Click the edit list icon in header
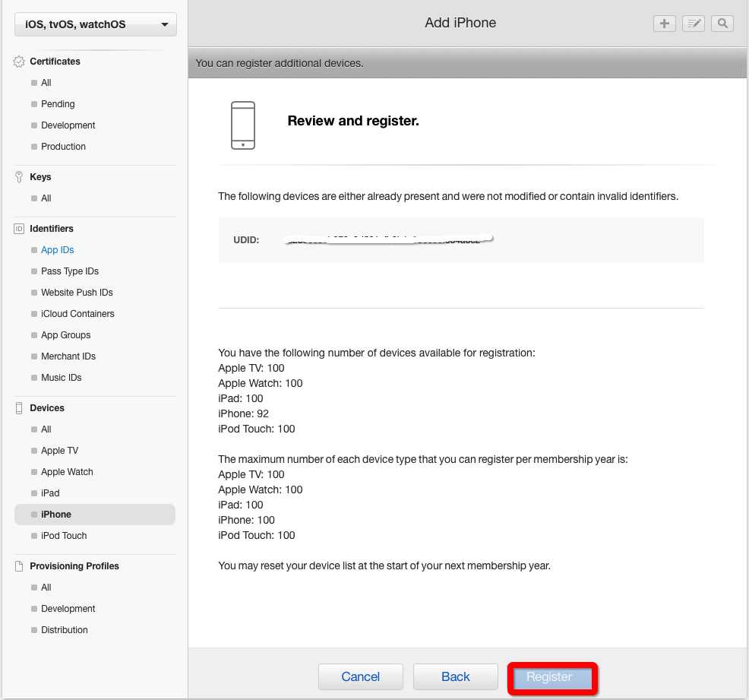Viewport: 749px width, 700px height. pos(694,24)
